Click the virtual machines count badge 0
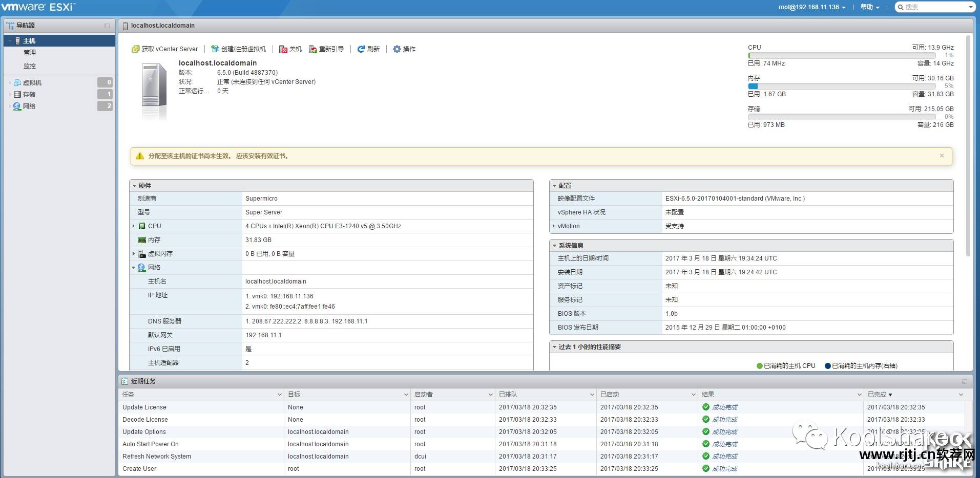This screenshot has height=478, width=980. point(105,82)
